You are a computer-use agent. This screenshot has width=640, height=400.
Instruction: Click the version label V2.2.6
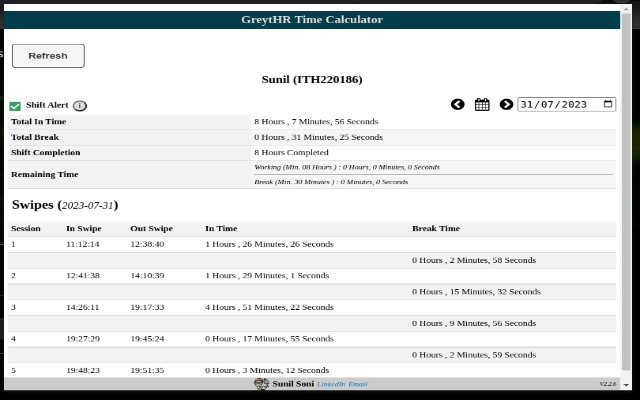[608, 384]
